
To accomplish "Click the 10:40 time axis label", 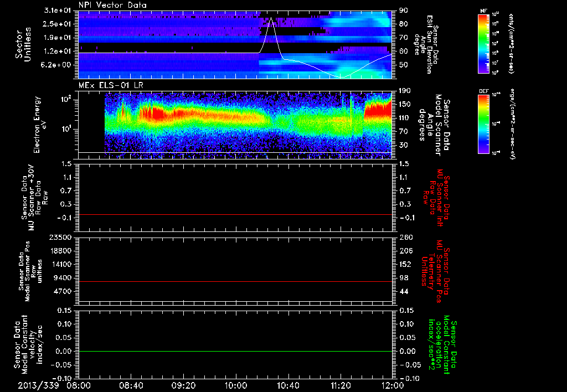I will coord(288,385).
